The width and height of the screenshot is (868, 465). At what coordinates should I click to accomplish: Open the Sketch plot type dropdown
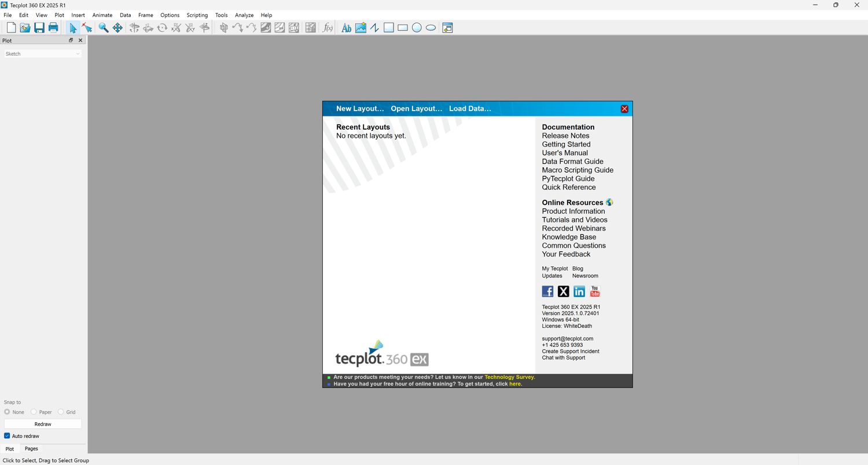[43, 54]
